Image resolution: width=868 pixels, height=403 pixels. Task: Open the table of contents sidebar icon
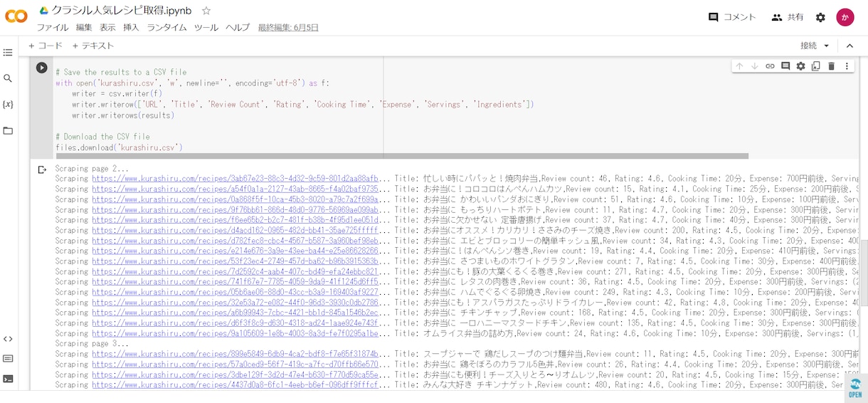click(x=8, y=53)
